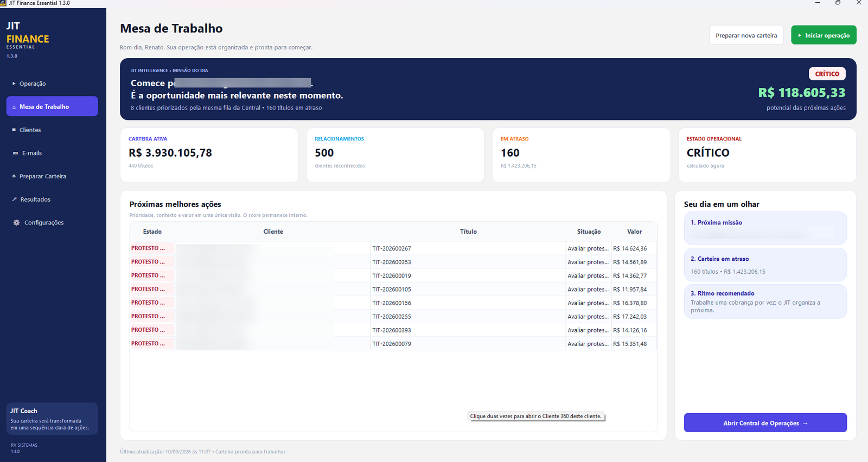Open Configurações in the sidebar
This screenshot has width=868, height=462.
click(52, 222)
